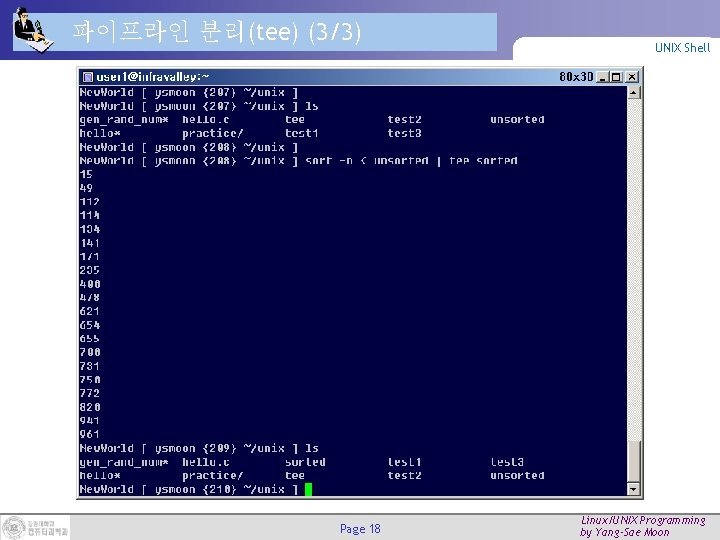Click the 'Page 18' footer text
The height and width of the screenshot is (540, 720).
(360, 529)
